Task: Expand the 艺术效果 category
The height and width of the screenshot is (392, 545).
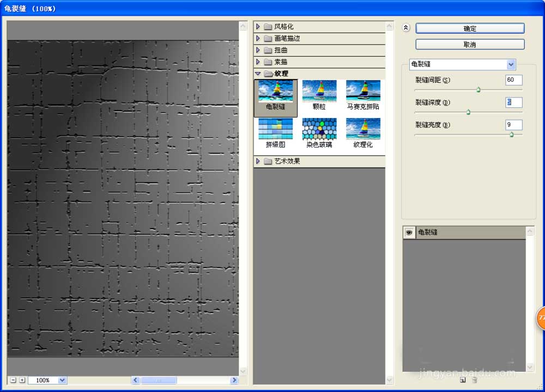Action: (258, 161)
